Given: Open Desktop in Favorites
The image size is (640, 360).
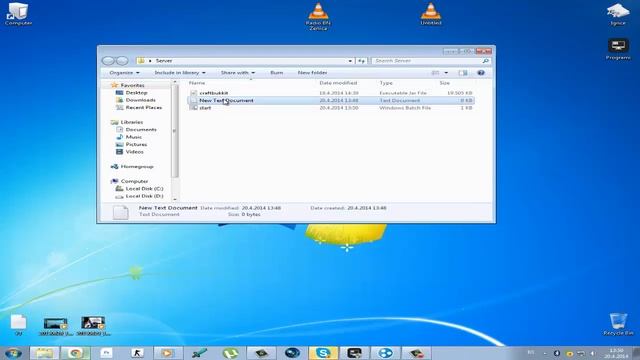Looking at the screenshot, I should coord(136,93).
